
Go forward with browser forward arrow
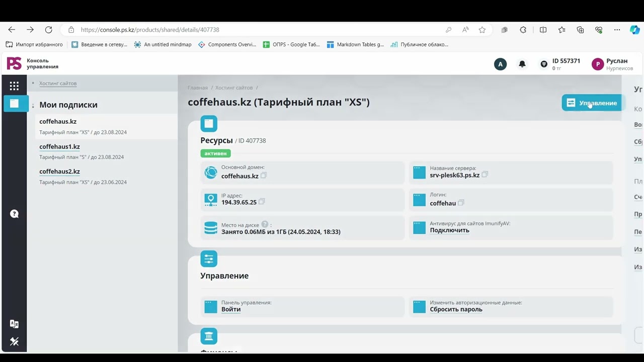click(30, 30)
